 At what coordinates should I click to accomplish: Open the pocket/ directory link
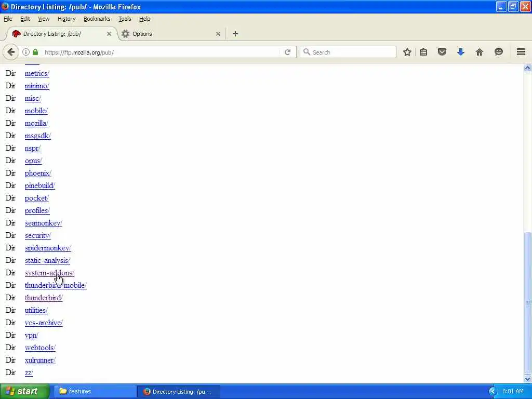point(37,198)
